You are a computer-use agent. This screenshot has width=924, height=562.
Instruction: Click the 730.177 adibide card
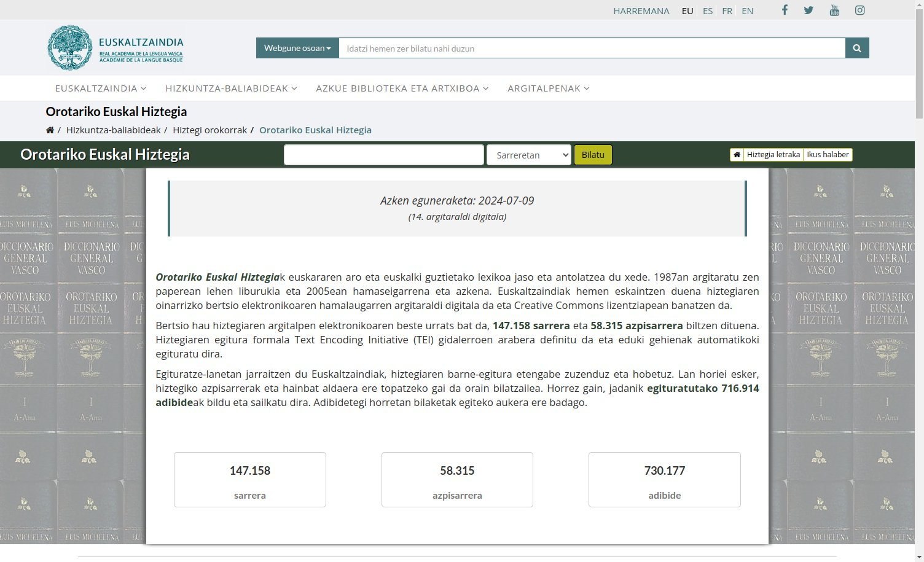(665, 480)
